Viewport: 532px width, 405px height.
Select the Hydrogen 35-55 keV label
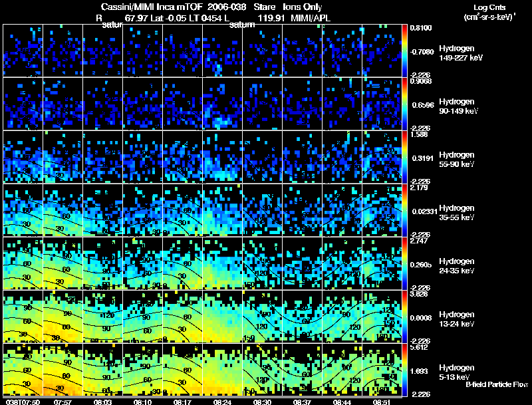457,213
